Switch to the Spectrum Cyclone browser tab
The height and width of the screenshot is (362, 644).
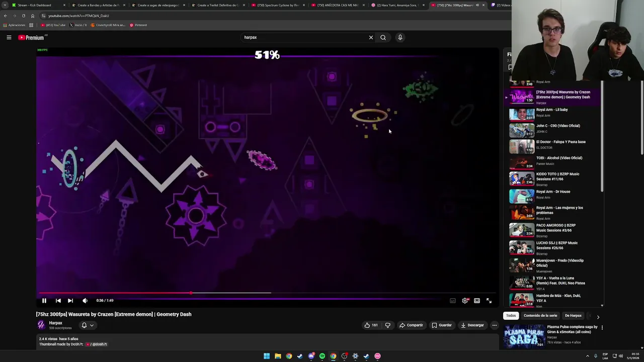(278, 5)
